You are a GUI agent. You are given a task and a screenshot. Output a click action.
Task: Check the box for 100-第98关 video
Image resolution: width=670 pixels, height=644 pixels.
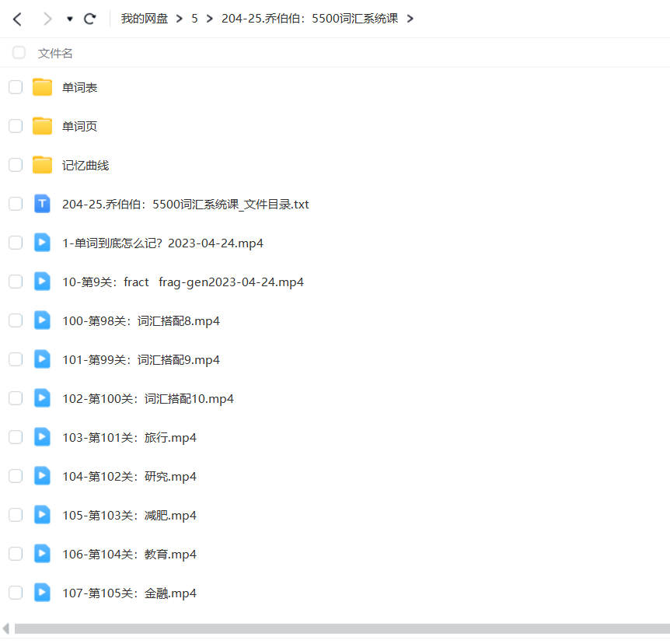(16, 320)
